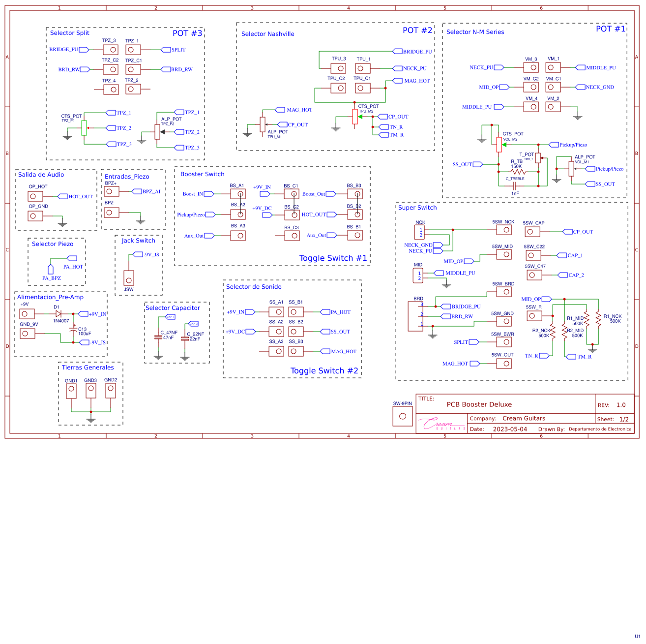Select the GND1 pad in Tierras Generales
The image size is (646, 644).
[71, 389]
